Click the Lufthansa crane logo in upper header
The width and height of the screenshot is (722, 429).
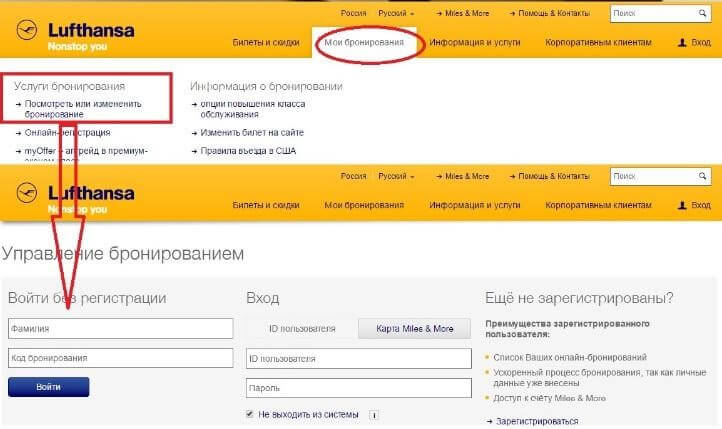pyautogui.click(x=27, y=31)
